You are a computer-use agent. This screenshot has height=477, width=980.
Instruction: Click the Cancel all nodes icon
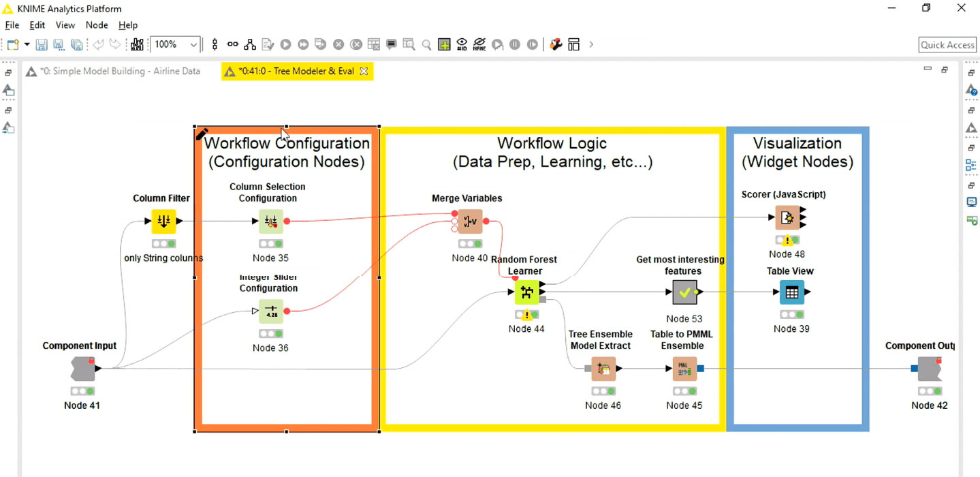[356, 45]
